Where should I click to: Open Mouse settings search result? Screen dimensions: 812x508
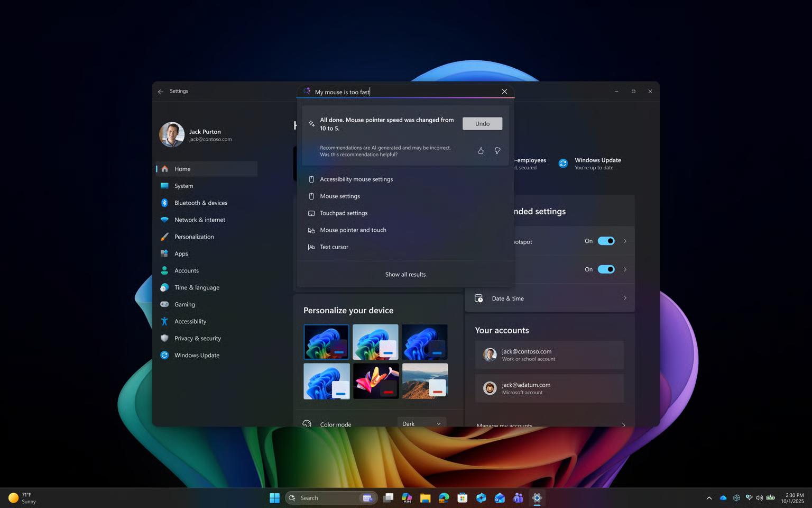click(x=405, y=196)
